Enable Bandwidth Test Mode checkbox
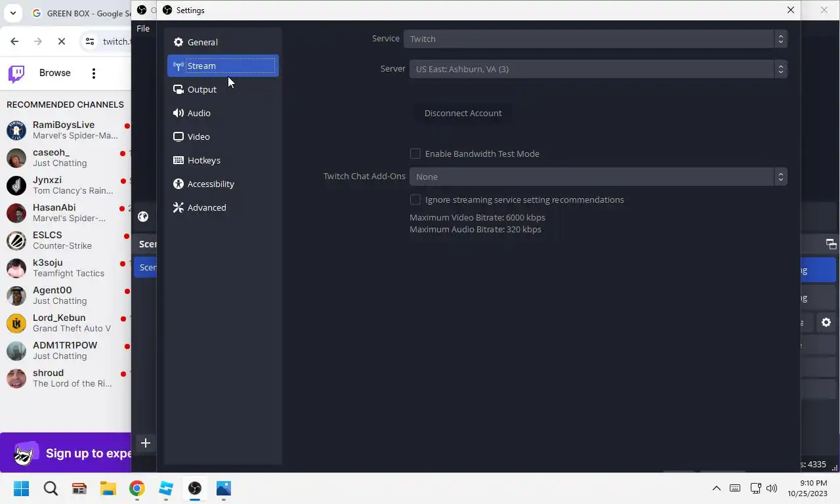 (x=415, y=154)
